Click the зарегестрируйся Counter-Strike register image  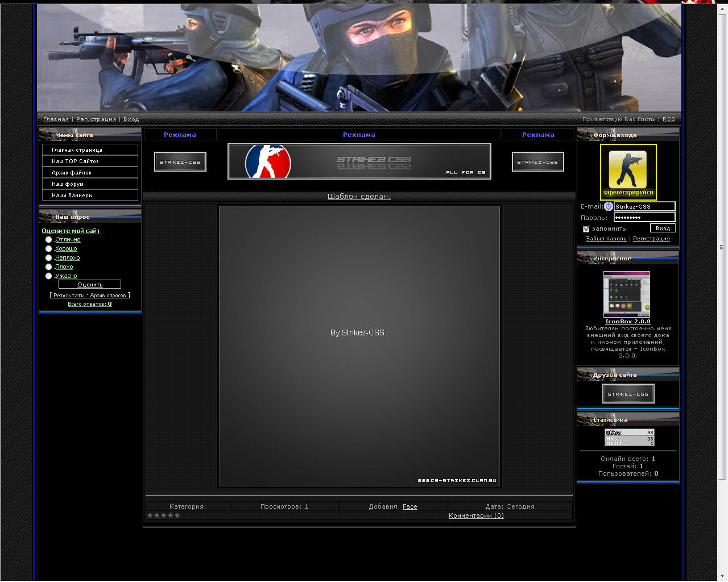tap(628, 172)
